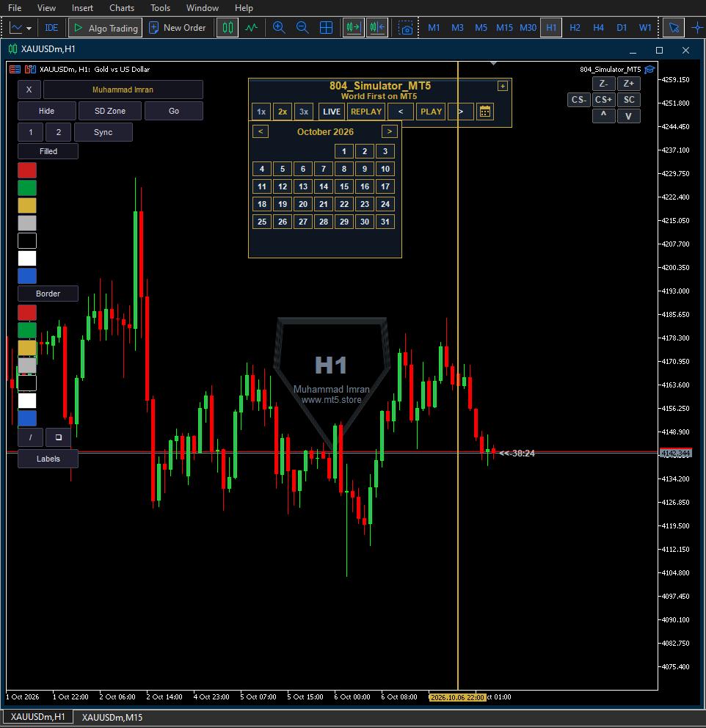Open the chart type dropdown arrow
The image size is (706, 728).
29,29
